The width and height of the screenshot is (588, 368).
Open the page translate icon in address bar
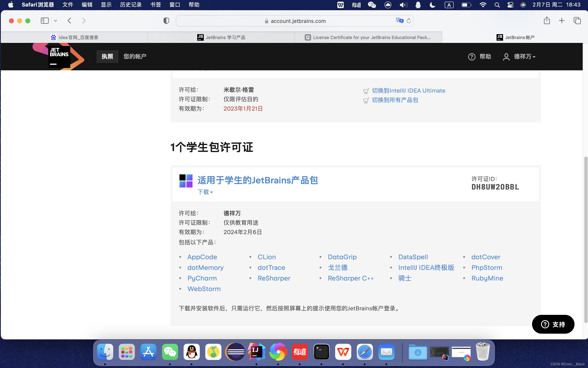[399, 21]
